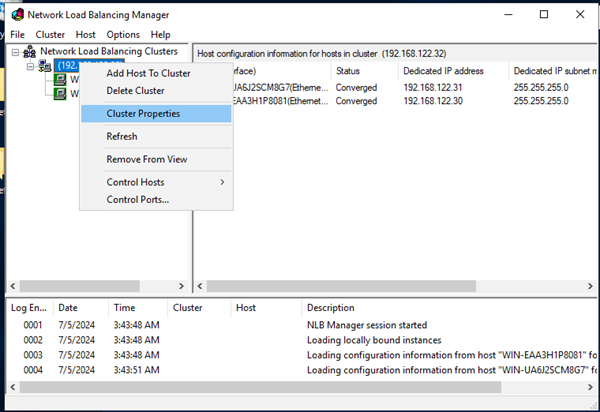Click log pane scroll right arrow
This screenshot has height=412, width=600.
[x=590, y=387]
